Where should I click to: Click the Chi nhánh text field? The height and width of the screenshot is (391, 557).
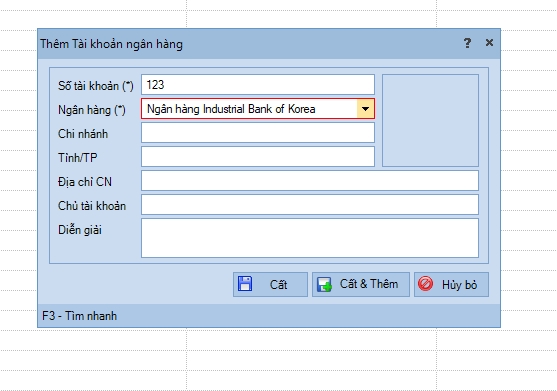[x=258, y=132]
